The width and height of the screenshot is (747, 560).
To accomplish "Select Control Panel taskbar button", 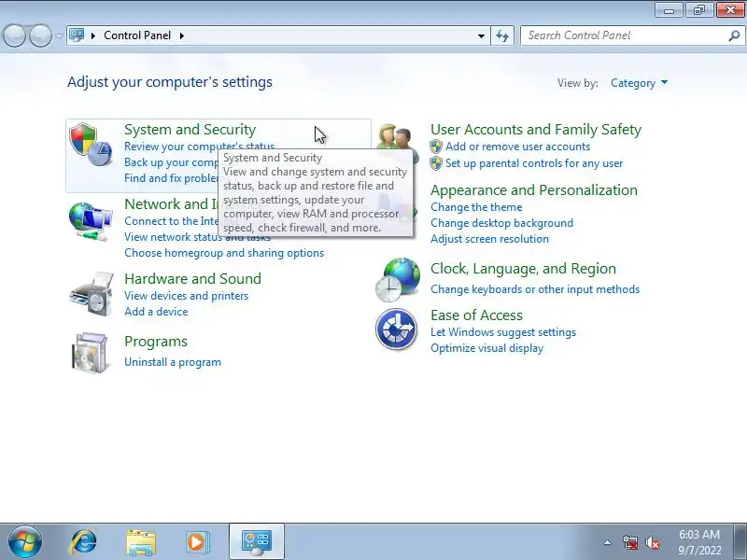I will [x=257, y=541].
